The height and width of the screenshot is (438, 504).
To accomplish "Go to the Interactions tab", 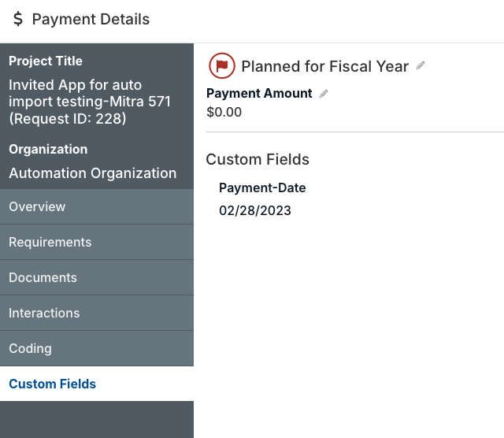I will tap(97, 313).
